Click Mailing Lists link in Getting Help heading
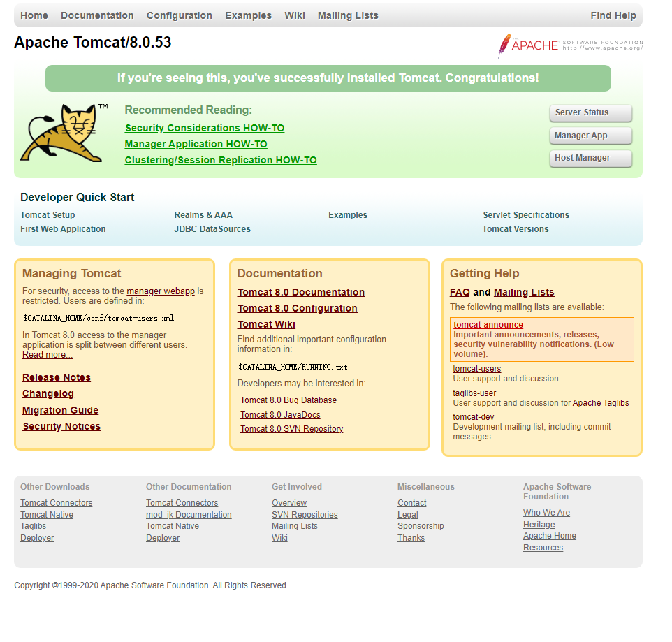The height and width of the screenshot is (642, 672). (524, 292)
